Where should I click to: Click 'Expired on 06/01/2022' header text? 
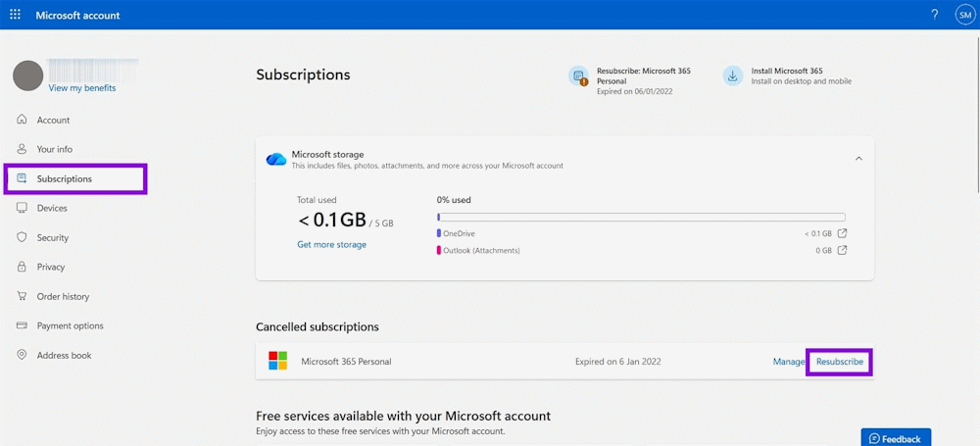[634, 91]
